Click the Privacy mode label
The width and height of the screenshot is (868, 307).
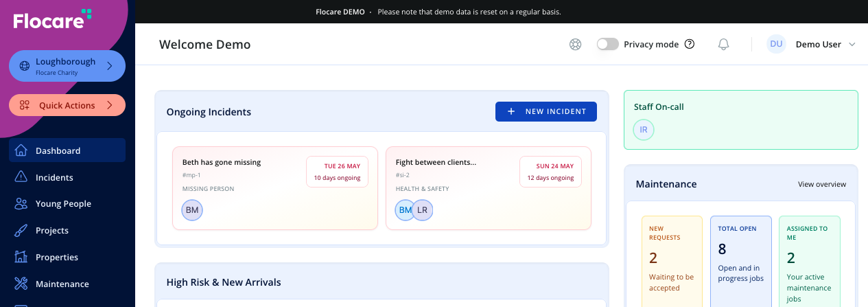click(x=651, y=44)
